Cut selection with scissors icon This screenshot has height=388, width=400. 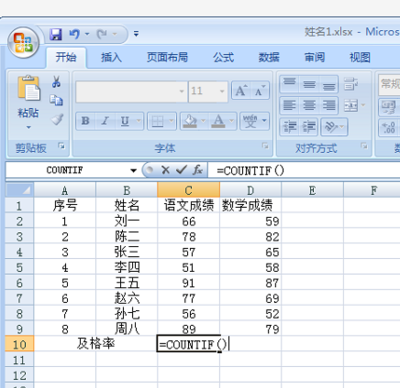tap(56, 82)
